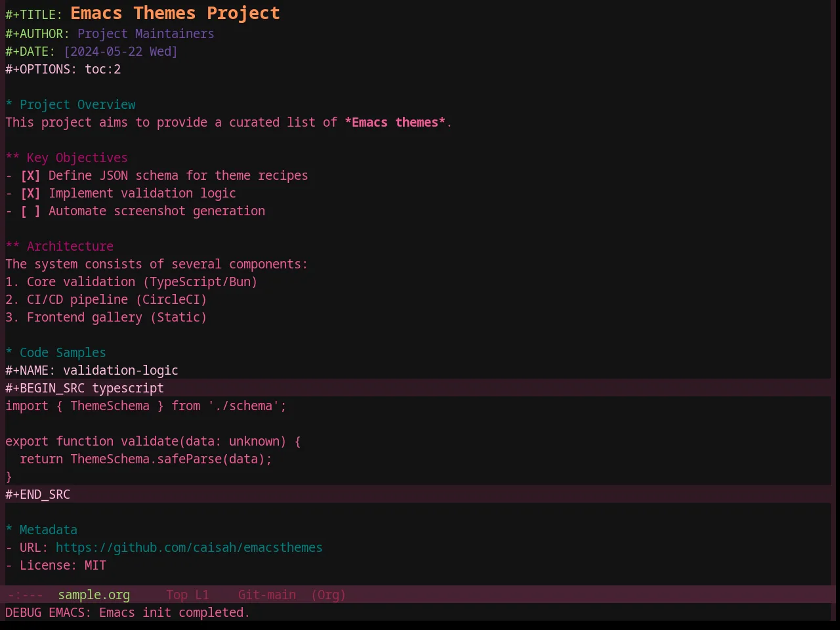840x630 pixels.
Task: Click the '-:---' buffer status indicator
Action: click(x=25, y=595)
